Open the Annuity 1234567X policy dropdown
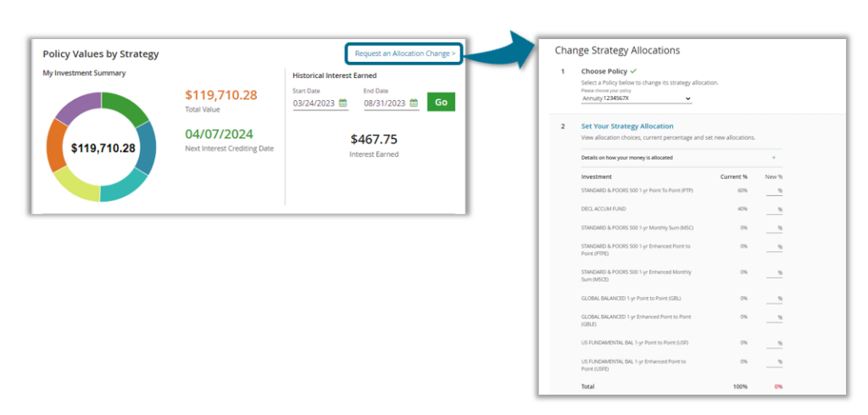The width and height of the screenshot is (868, 415). [x=636, y=98]
